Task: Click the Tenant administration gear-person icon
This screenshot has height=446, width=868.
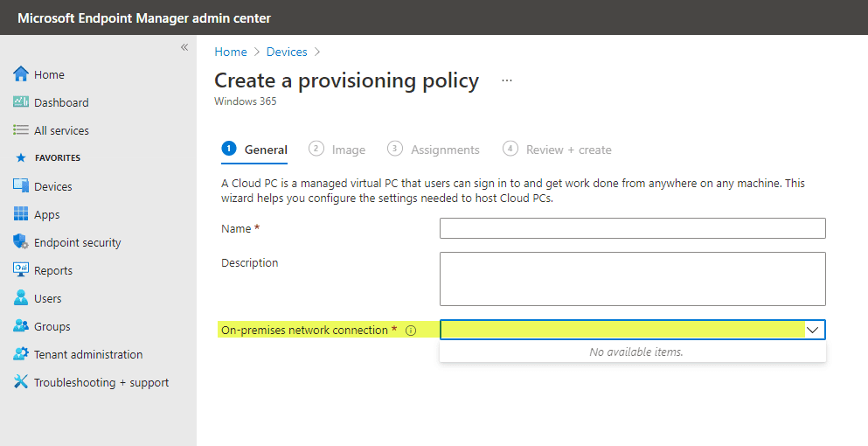Action: [20, 353]
